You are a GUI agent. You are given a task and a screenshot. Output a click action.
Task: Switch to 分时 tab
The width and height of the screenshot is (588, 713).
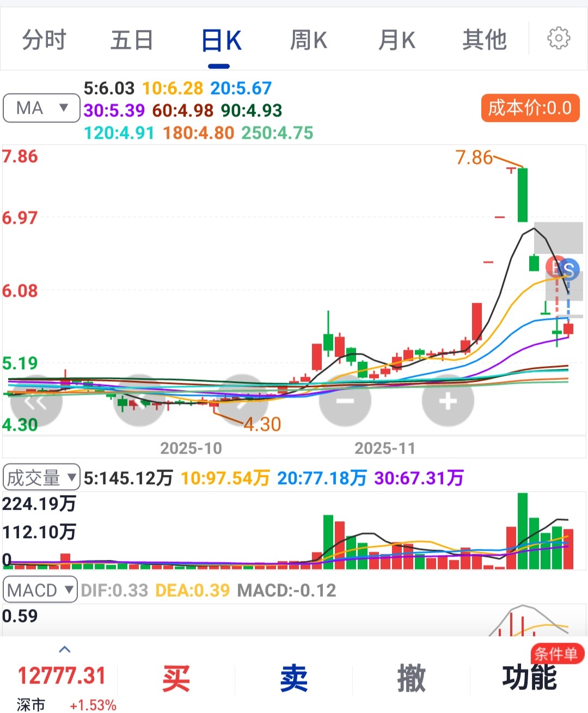click(44, 40)
